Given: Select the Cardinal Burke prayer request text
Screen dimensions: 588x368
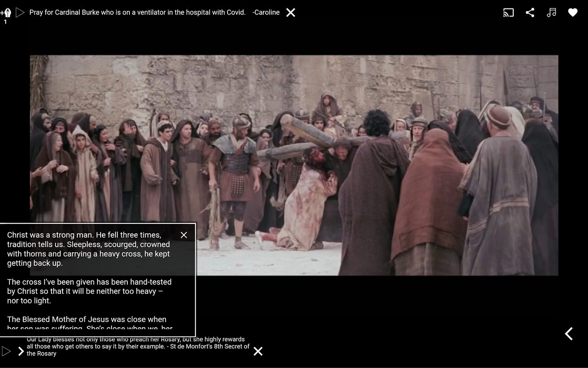Looking at the screenshot, I should click(x=137, y=13).
